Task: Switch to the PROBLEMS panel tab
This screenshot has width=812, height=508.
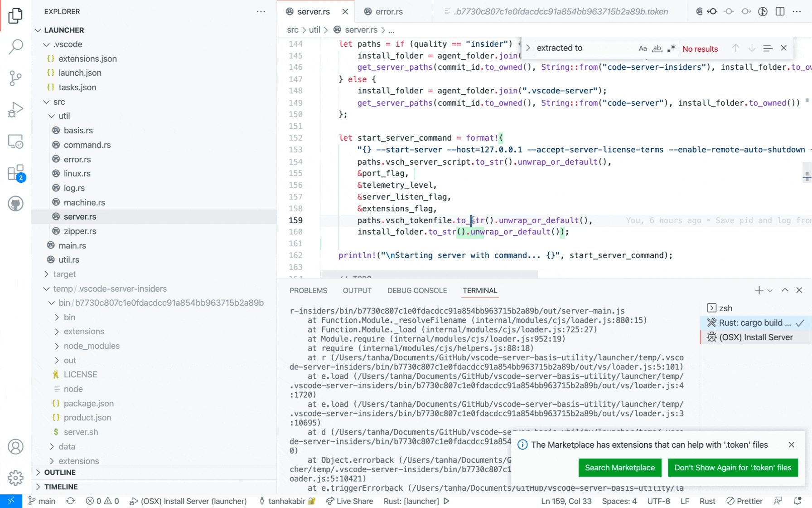Action: [308, 291]
